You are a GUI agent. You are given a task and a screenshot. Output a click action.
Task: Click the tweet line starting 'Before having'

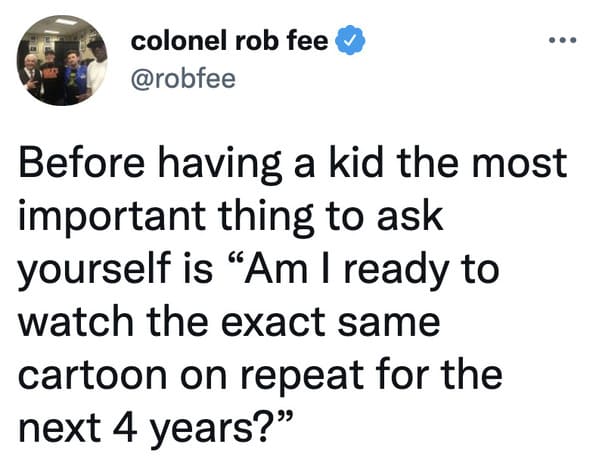[293, 163]
